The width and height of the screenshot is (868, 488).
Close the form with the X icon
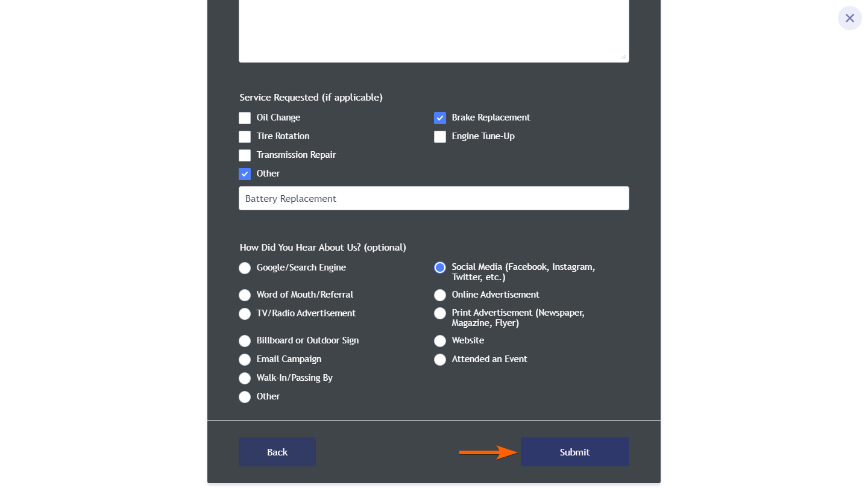849,18
